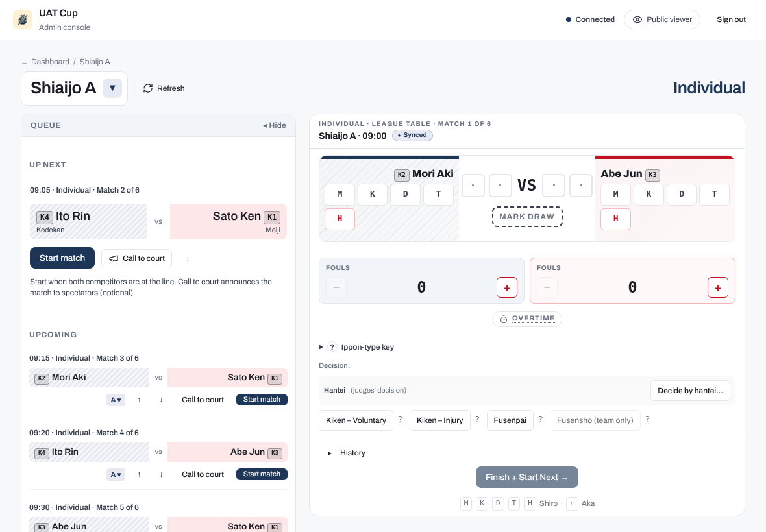Award T ippon to Mori Aki
Image resolution: width=766 pixels, height=532 pixels.
[x=438, y=194]
